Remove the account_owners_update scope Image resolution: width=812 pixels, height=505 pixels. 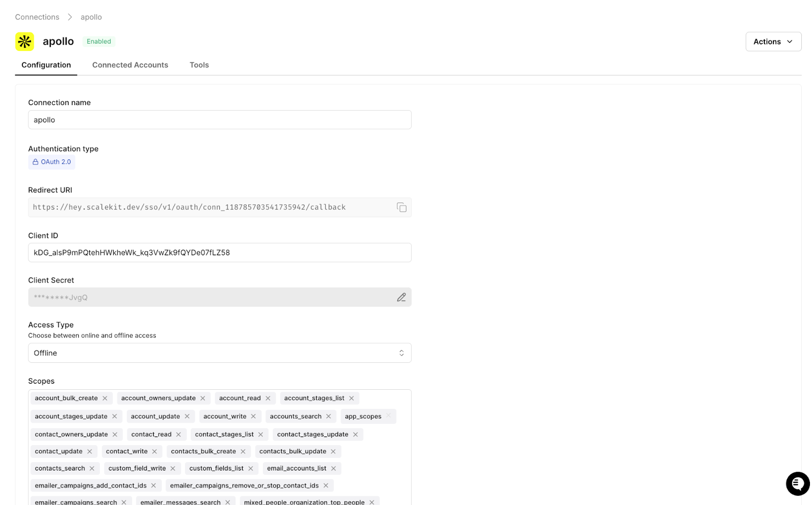click(x=203, y=398)
